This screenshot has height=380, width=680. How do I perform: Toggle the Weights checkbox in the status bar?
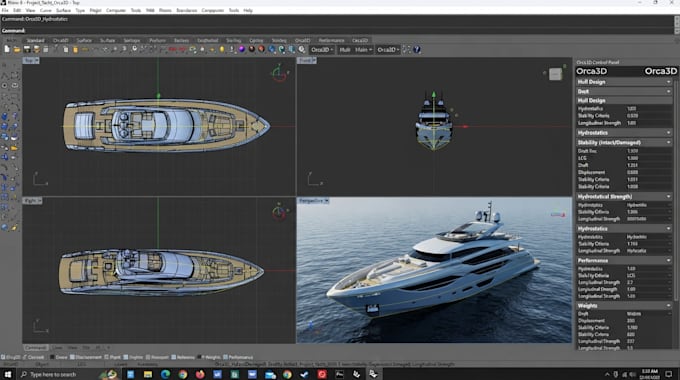pyautogui.click(x=200, y=357)
